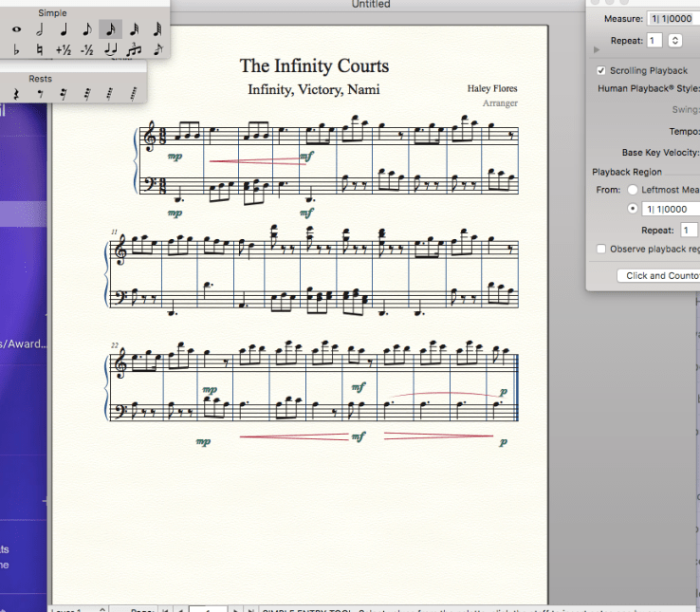Click the Repeat stepper arrows
This screenshot has height=612, width=700.
(x=674, y=41)
